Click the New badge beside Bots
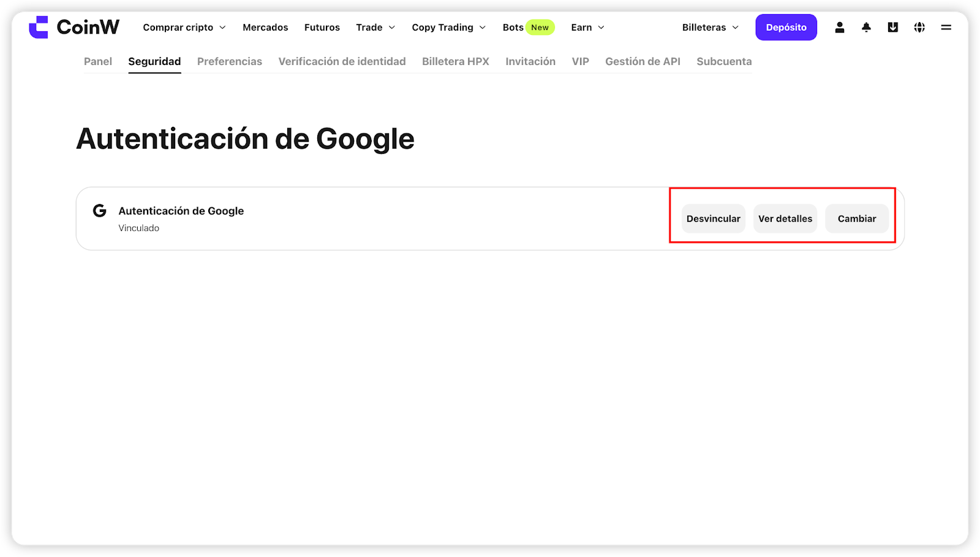980x557 pixels. (540, 28)
